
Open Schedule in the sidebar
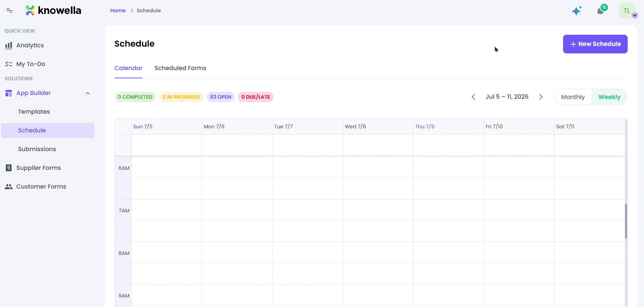point(48,130)
